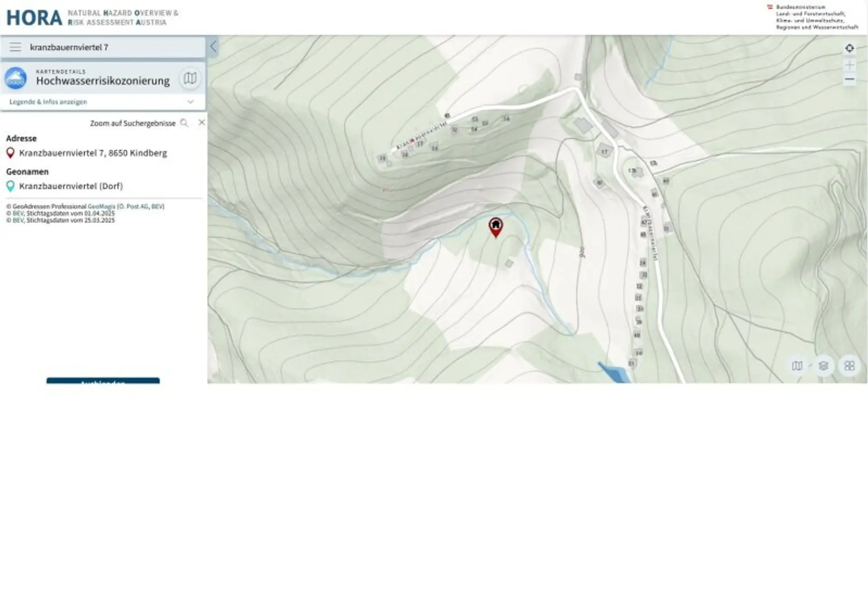This screenshot has height=614, width=868.
Task: Zoom auf Suchergebnisse magnifier icon
Action: tap(184, 123)
